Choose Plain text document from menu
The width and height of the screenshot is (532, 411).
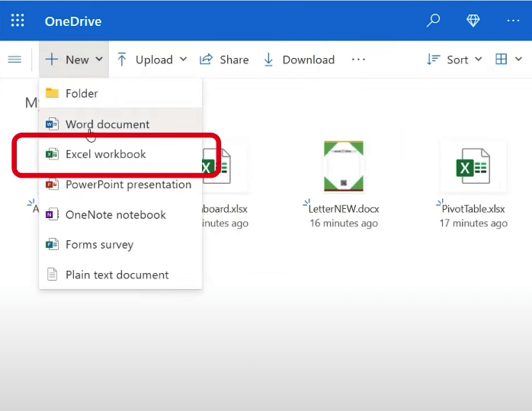click(x=120, y=275)
